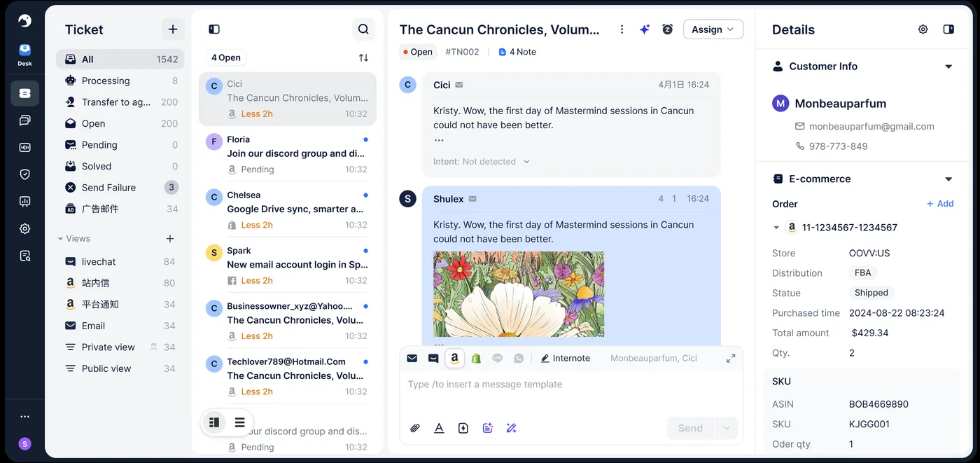Create a new ticket with the plus button
This screenshot has width=980, height=463.
click(x=173, y=29)
